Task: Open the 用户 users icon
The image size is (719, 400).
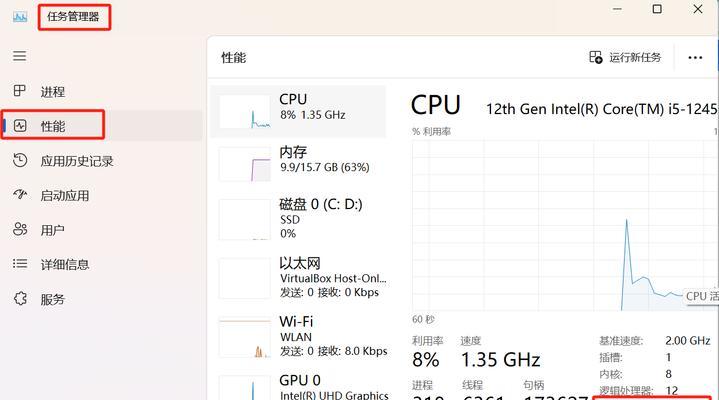Action: (x=20, y=229)
